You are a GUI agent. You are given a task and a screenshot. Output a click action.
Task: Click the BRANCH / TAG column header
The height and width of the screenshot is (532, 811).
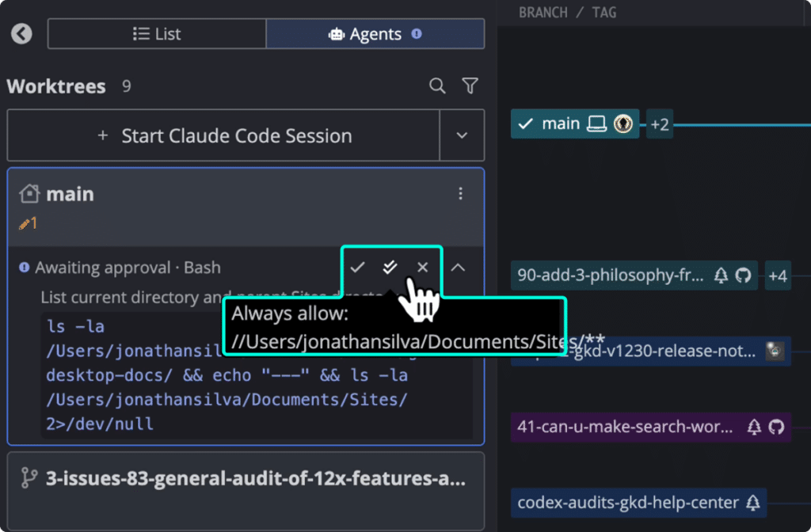pos(567,13)
